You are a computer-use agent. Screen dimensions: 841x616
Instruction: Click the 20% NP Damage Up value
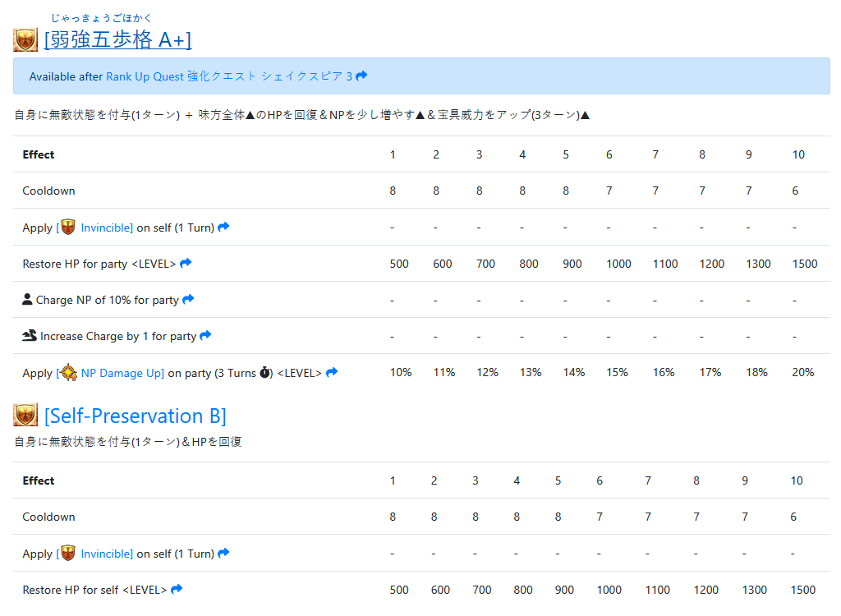point(803,372)
